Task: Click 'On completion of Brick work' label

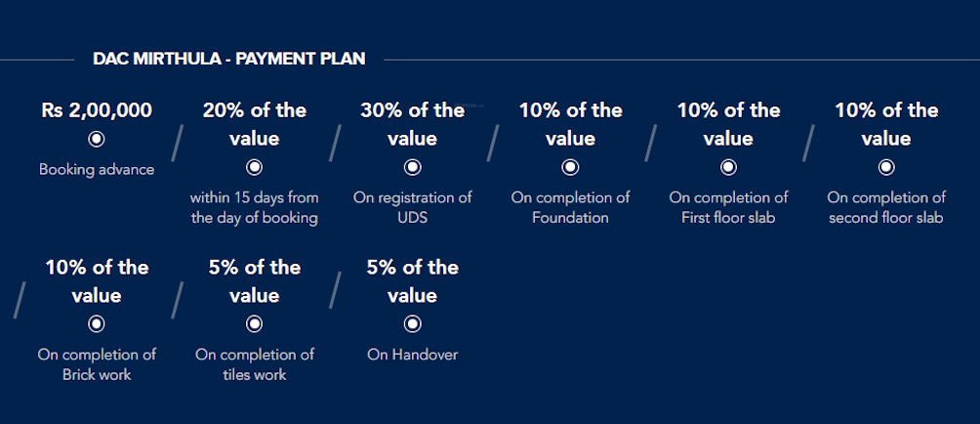Action: pyautogui.click(x=97, y=365)
